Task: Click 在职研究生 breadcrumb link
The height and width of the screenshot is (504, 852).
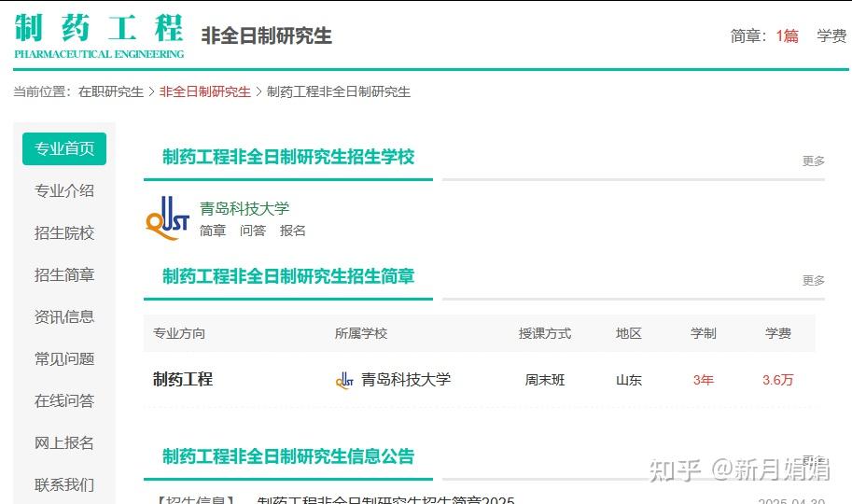Action: click(x=111, y=91)
